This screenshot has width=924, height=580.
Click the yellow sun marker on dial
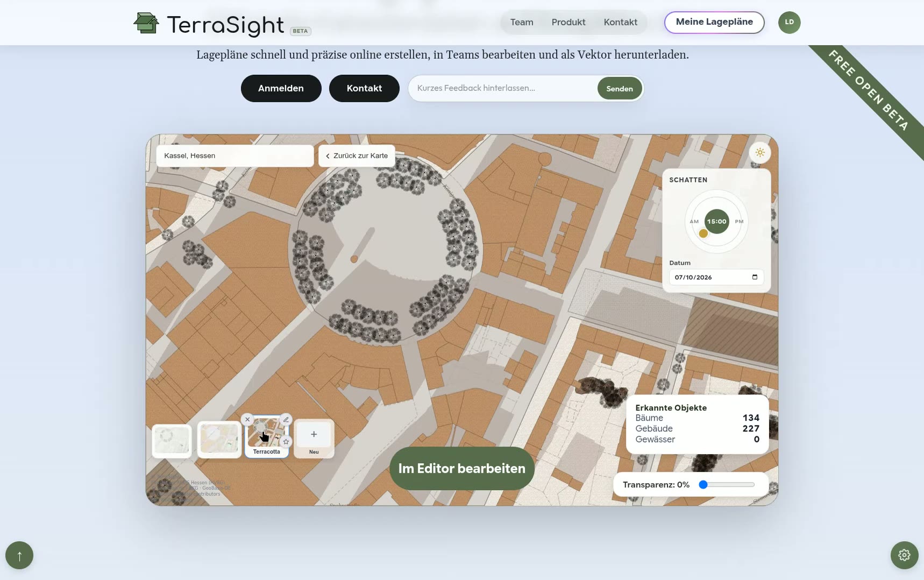click(703, 234)
